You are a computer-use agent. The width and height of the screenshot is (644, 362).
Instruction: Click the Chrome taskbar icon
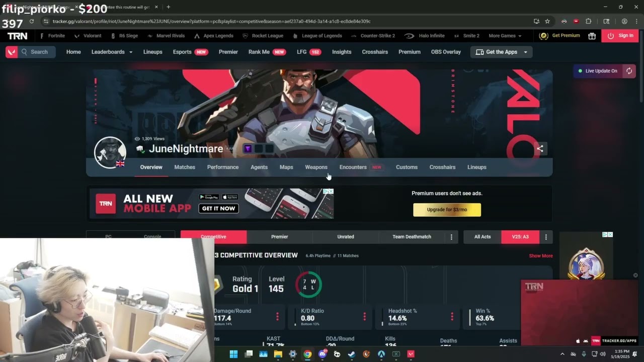tap(307, 354)
